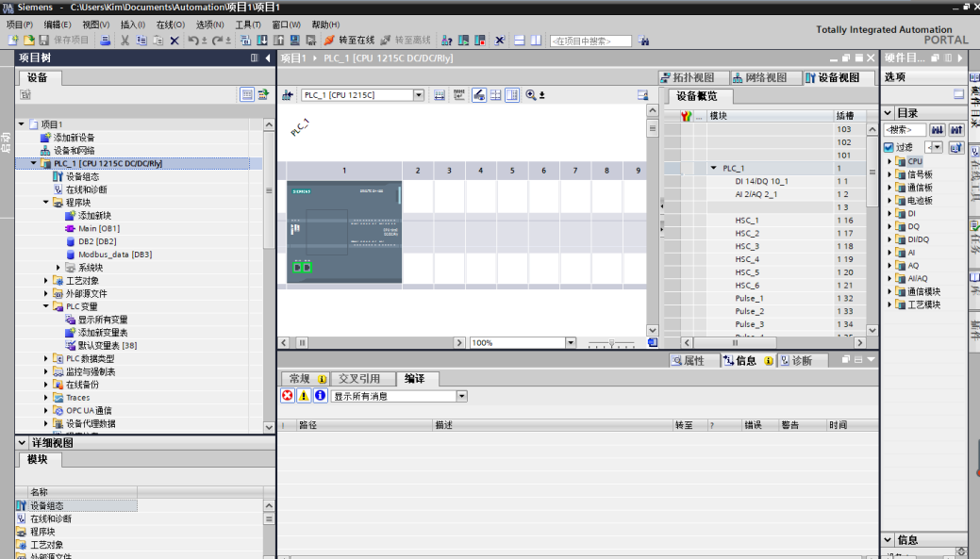Click 添加新设备 in the project tree
980x559 pixels.
point(74,138)
